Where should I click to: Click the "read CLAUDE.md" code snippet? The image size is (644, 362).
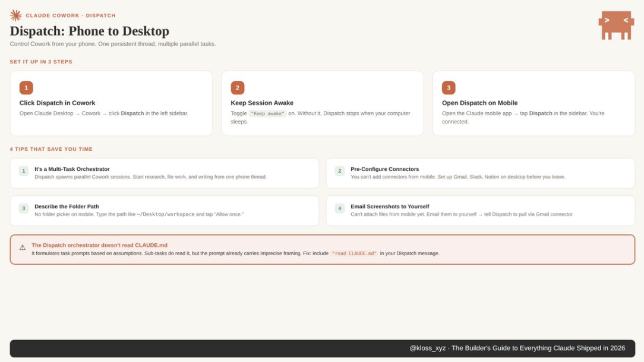click(355, 253)
